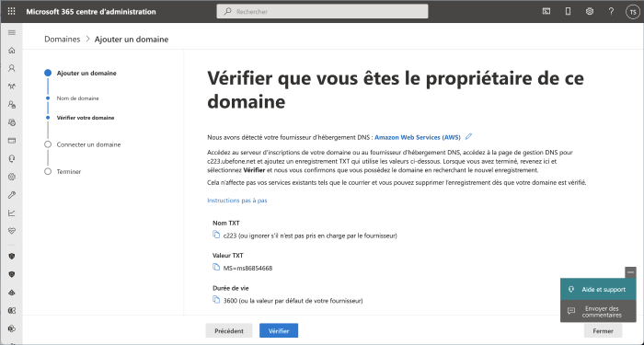Open settings gear in top header
The width and height of the screenshot is (644, 345).
590,11
